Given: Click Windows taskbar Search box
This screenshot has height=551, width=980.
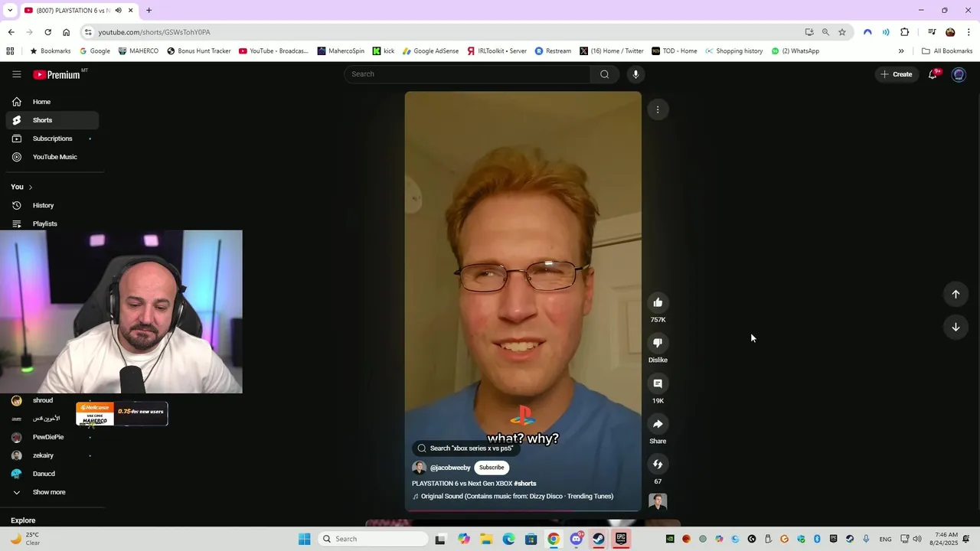Looking at the screenshot, I should pos(373,539).
